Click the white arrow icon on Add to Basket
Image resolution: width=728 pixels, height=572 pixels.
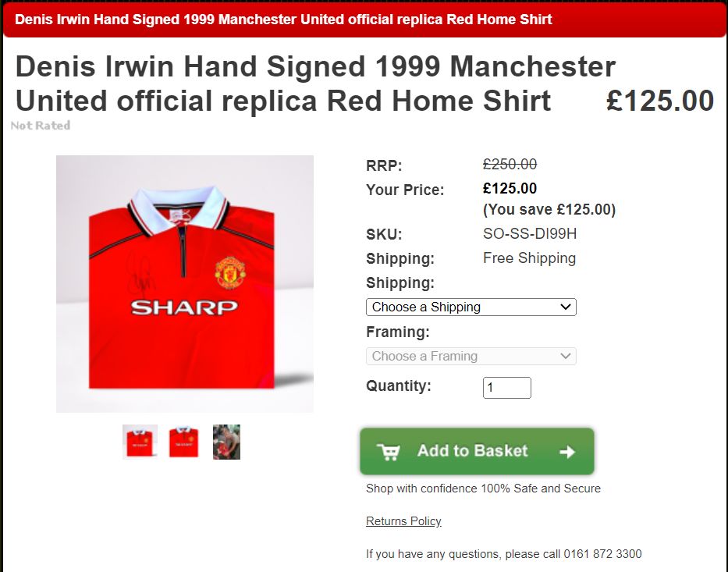567,452
